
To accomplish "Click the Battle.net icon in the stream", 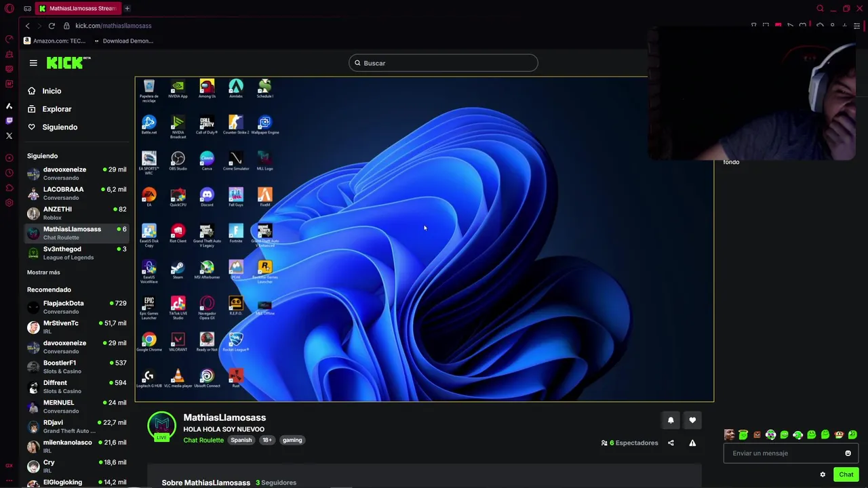I will [x=149, y=125].
